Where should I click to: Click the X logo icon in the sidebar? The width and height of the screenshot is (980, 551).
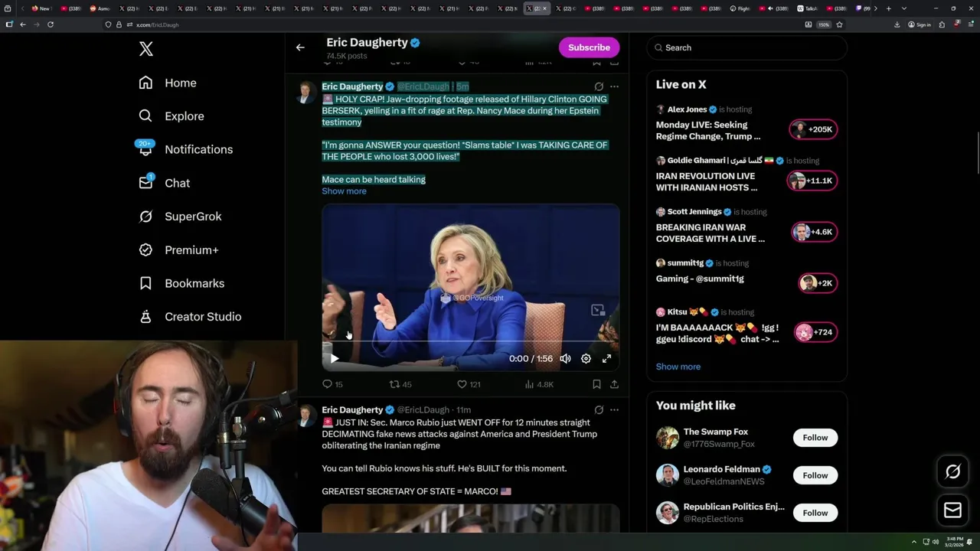click(146, 49)
